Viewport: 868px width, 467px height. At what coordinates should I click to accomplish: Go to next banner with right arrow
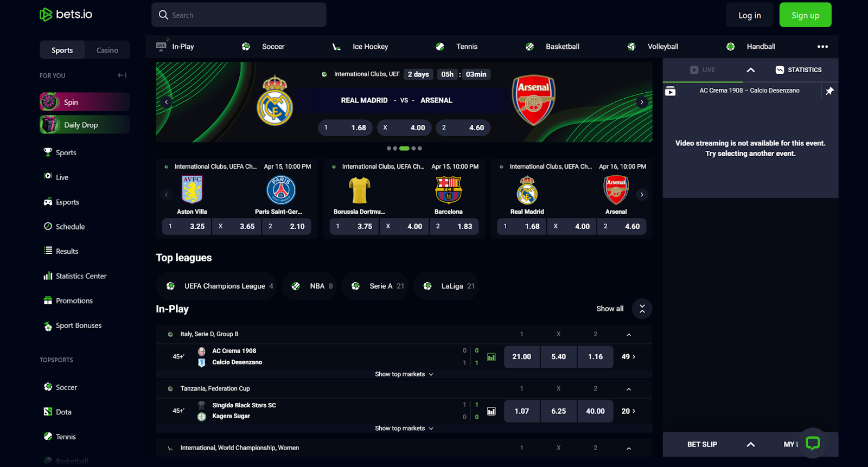click(x=642, y=102)
